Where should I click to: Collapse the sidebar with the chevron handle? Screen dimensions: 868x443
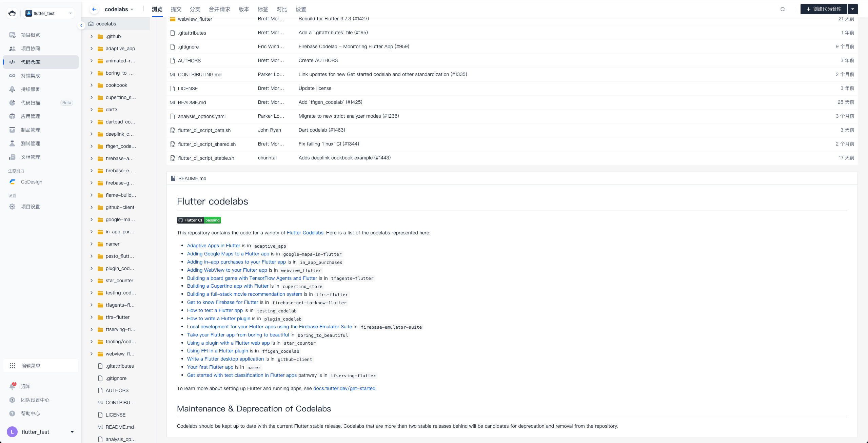pyautogui.click(x=81, y=25)
